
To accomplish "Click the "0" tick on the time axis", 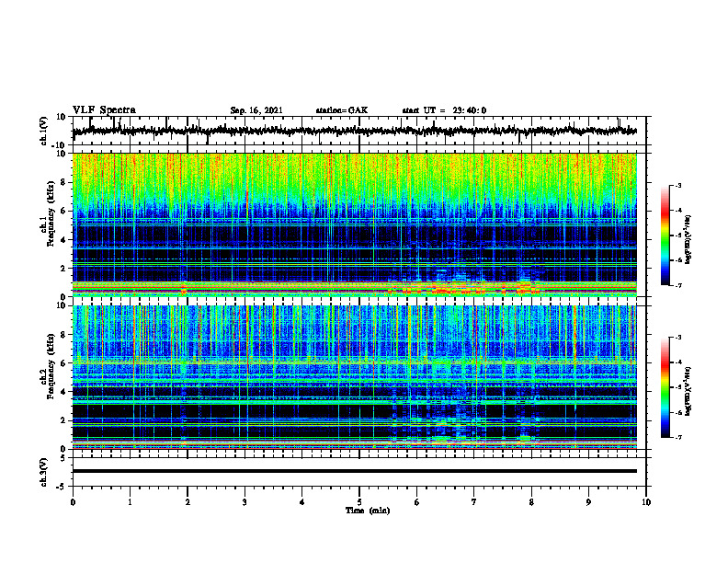I will [x=73, y=502].
